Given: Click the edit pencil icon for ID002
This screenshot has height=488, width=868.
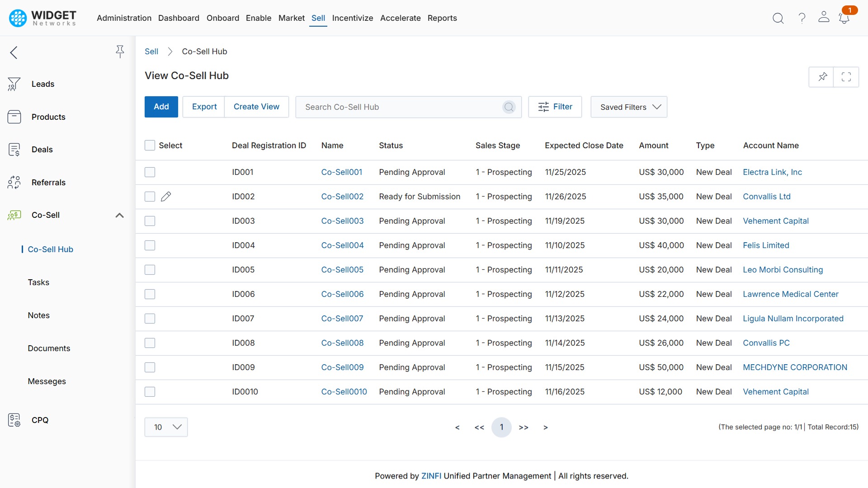Looking at the screenshot, I should pos(166,197).
